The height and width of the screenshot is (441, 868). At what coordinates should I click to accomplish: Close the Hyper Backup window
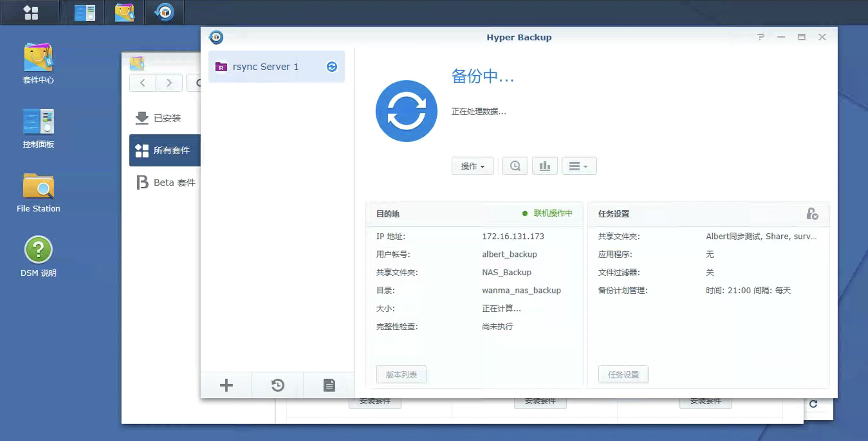click(x=822, y=37)
